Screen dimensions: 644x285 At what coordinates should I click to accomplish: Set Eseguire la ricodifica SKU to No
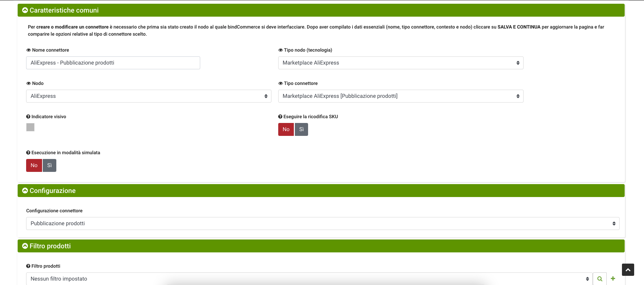pyautogui.click(x=286, y=129)
